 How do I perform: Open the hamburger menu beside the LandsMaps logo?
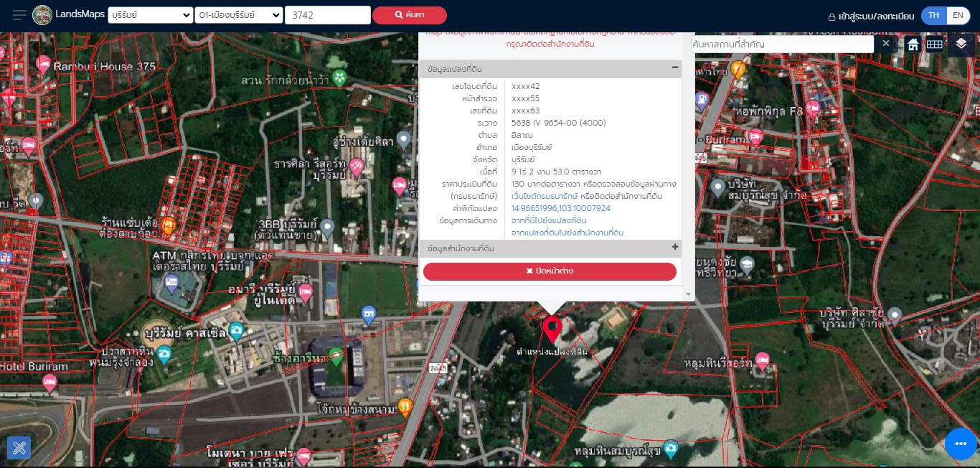tap(19, 15)
